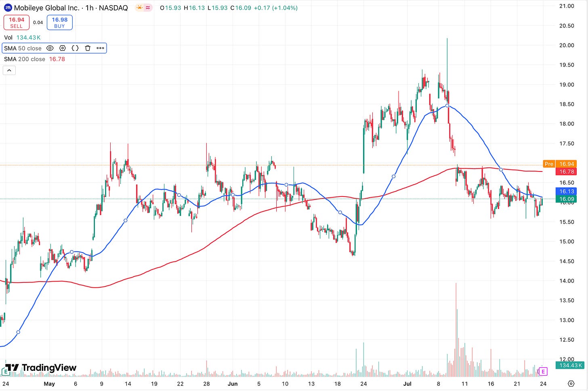Image resolution: width=588 pixels, height=391 pixels.
Task: Click the 18.50 price axis label
Action: (x=567, y=104)
